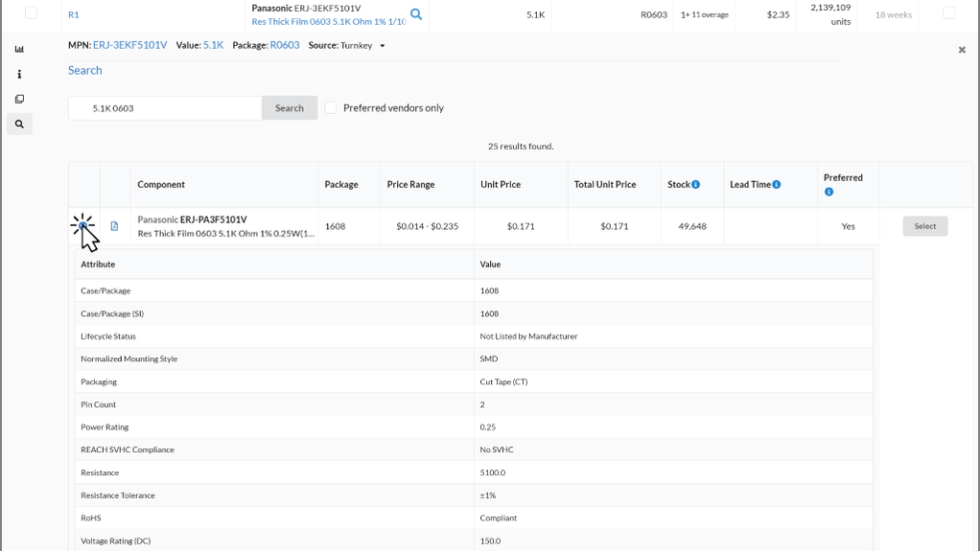This screenshot has width=980, height=551.
Task: Check the box left of R1
Action: (x=31, y=13)
